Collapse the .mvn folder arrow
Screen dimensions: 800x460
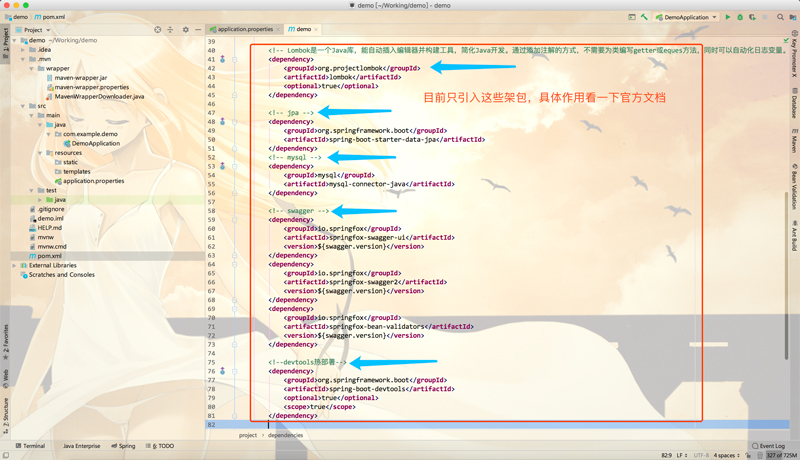tap(23, 59)
